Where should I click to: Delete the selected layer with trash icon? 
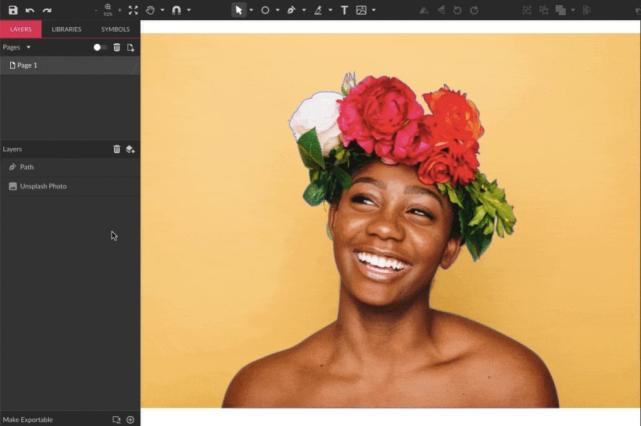[x=116, y=149]
